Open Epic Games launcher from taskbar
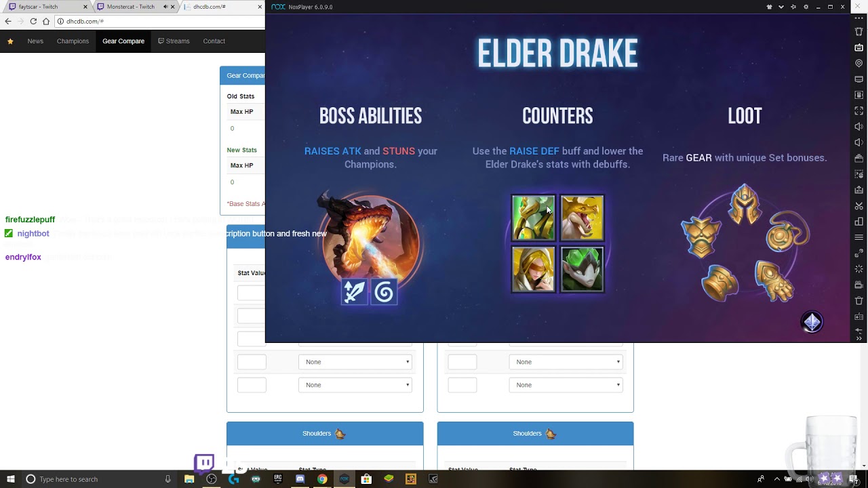Viewport: 868px width, 488px height. (278, 479)
